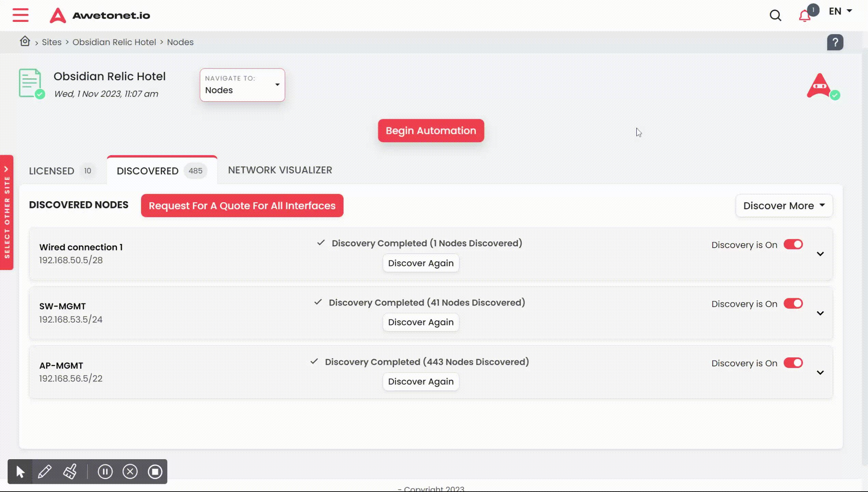
Task: Select the NETWORK VISUALIZER tab
Action: (280, 170)
